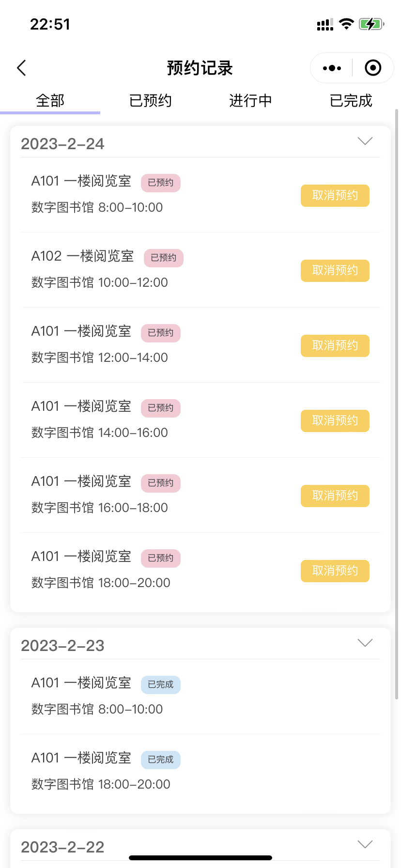Cancel the 2-24 18:00-20:00 reservation
This screenshot has width=401, height=868.
click(335, 571)
